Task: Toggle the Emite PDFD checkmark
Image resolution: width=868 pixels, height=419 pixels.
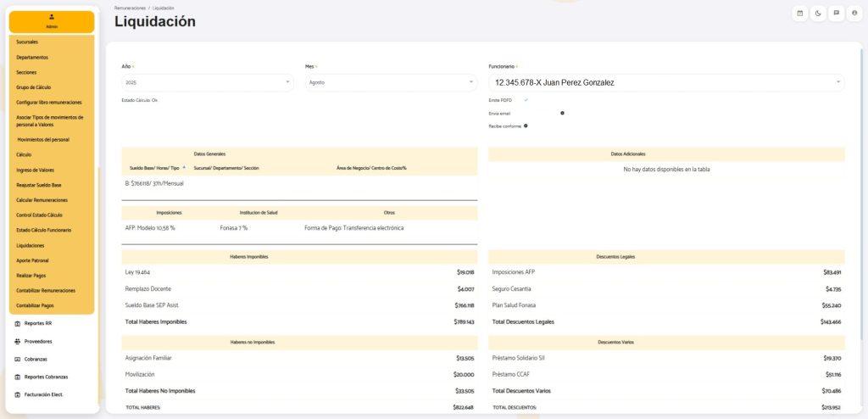Action: coord(526,100)
